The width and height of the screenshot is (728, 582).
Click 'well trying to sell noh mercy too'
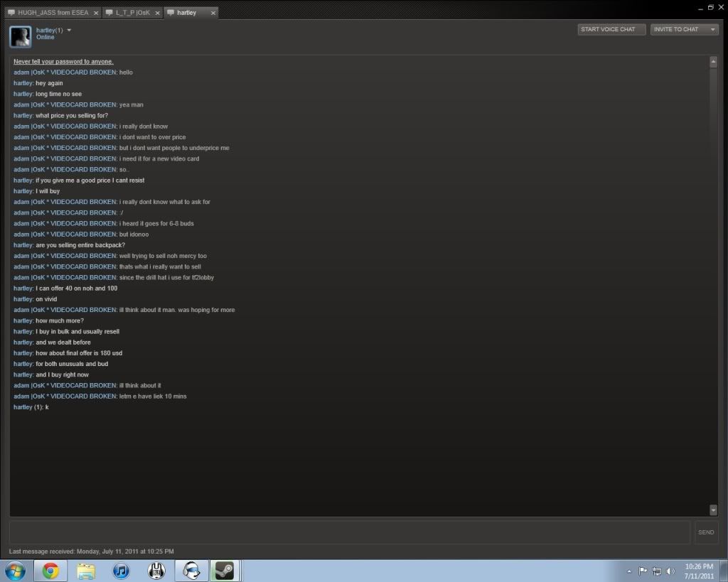(x=163, y=257)
